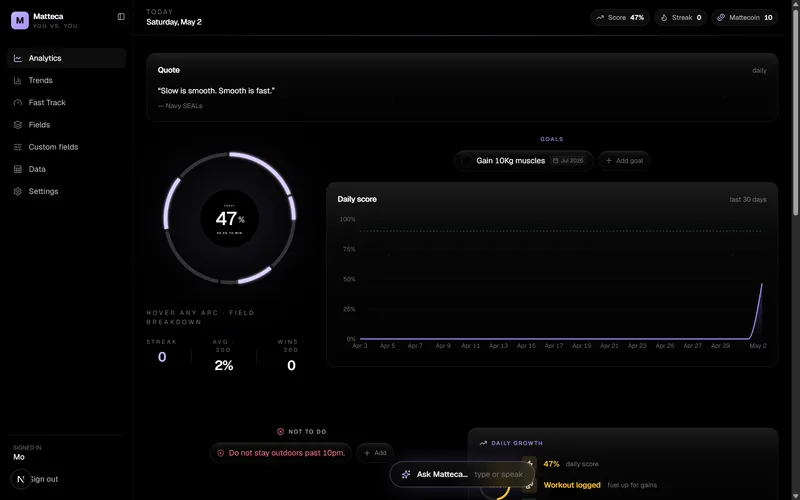
Task: Click the N avatar button
Action: (21, 479)
